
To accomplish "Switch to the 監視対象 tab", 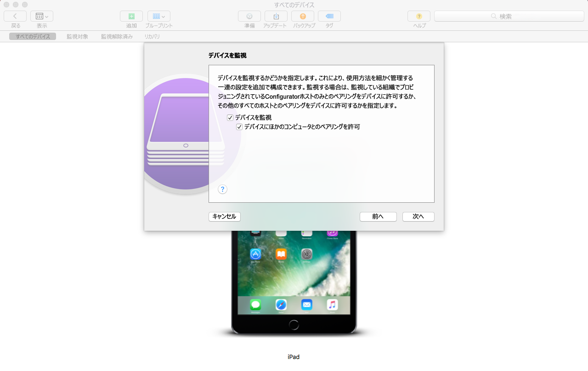I will (x=77, y=36).
